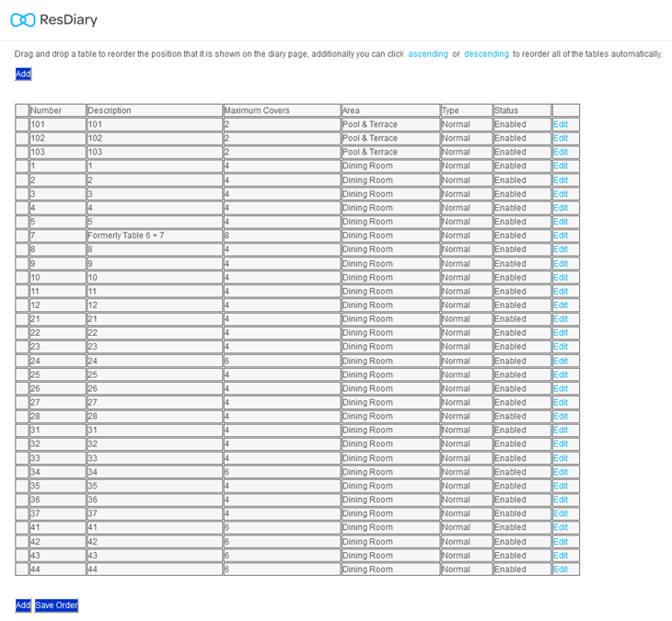672x621 pixels.
Task: Click the Add button beside Save Order
Action: click(x=23, y=605)
